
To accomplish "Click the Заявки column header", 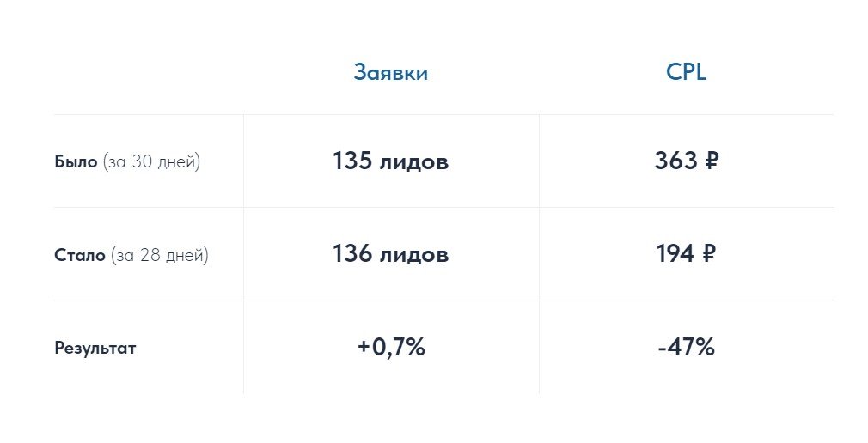I will [x=390, y=73].
